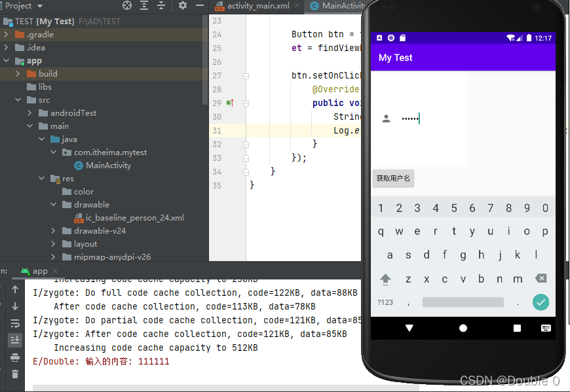The width and height of the screenshot is (570, 392).
Task: Tap keyboard switcher icon in nav bar
Action: coord(546,328)
